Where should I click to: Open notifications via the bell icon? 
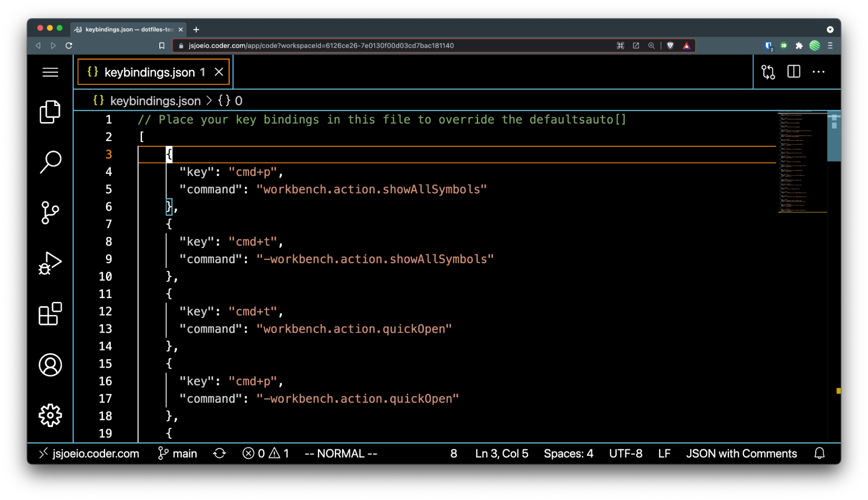pos(819,454)
